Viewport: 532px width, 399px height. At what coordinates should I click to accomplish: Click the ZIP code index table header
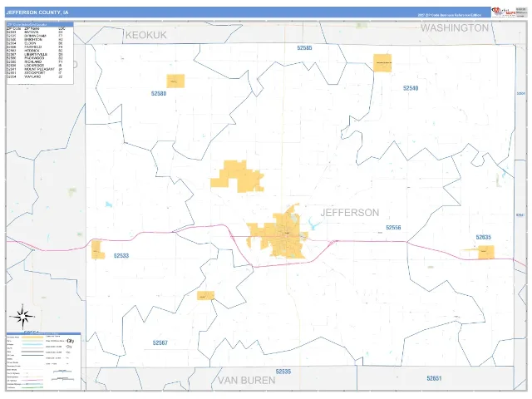point(40,24)
